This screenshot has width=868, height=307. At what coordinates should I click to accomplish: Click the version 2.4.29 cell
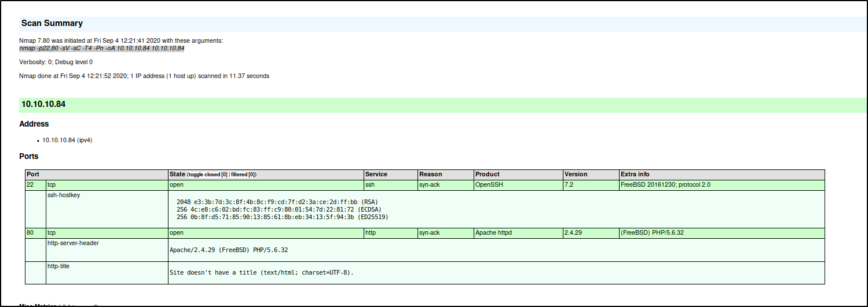click(x=591, y=233)
